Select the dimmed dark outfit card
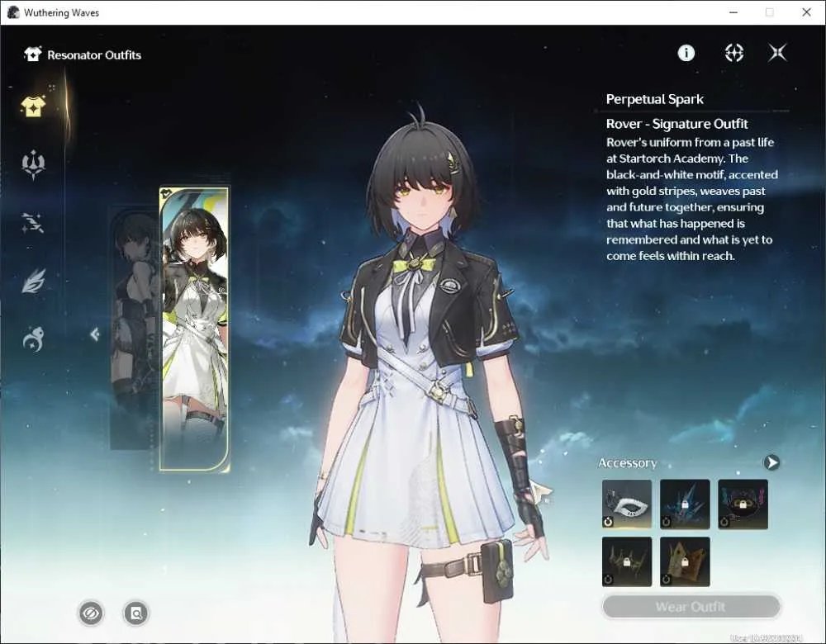Viewport: 826px width, 644px height. coord(135,329)
